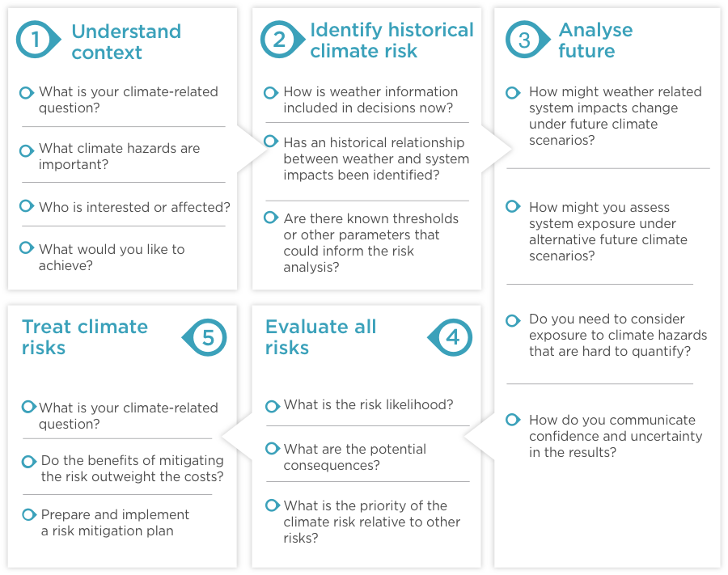Click the step 5 numbered badge
The height and width of the screenshot is (575, 728).
click(207, 336)
